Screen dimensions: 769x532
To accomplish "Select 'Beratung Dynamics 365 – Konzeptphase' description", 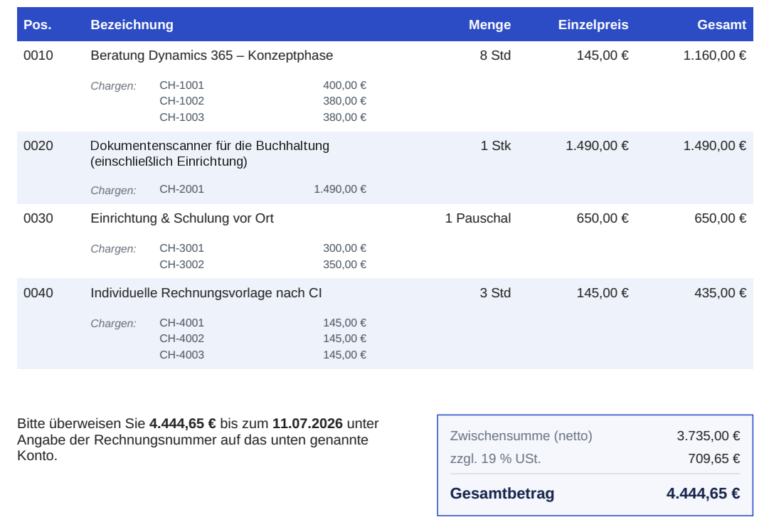I will click(212, 55).
